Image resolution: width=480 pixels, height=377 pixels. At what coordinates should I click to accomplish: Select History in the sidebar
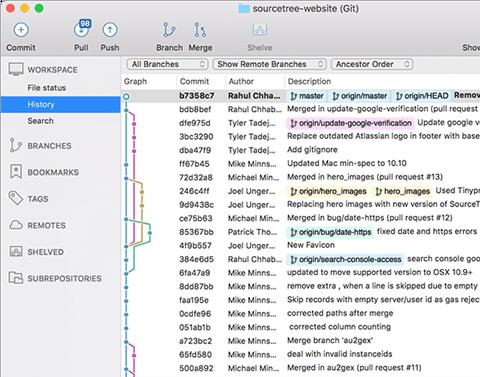point(60,104)
